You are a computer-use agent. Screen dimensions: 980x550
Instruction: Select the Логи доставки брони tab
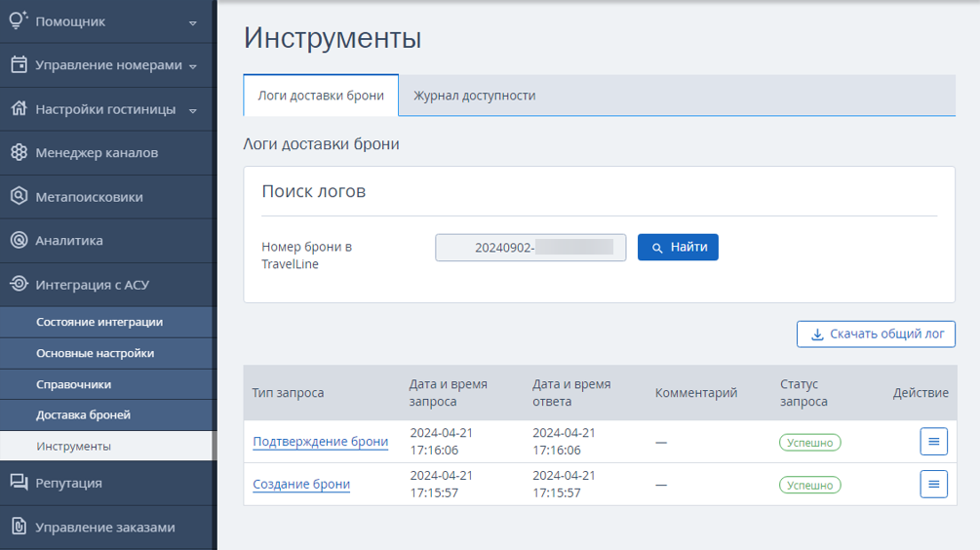click(321, 96)
